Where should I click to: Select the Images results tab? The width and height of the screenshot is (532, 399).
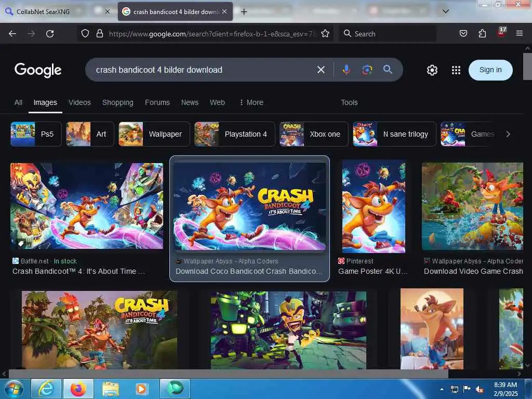pos(45,102)
